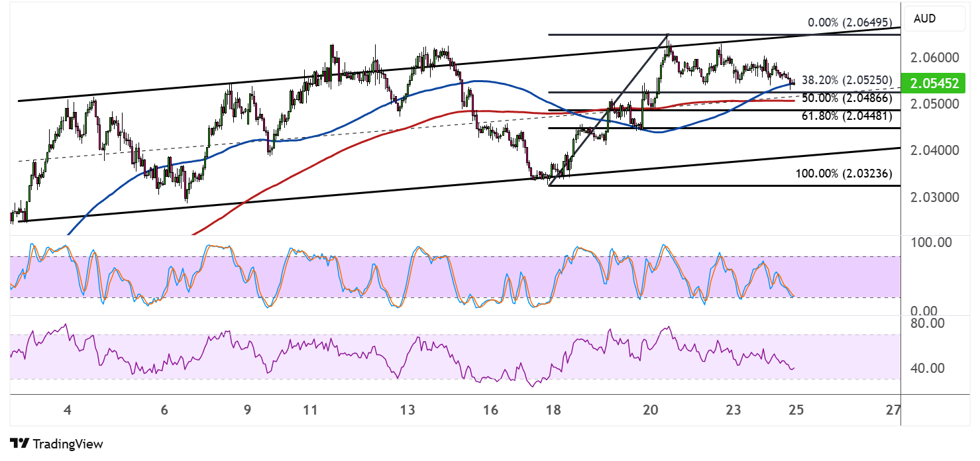Click the 0.00 stochastic scale label

pyautogui.click(x=925, y=311)
